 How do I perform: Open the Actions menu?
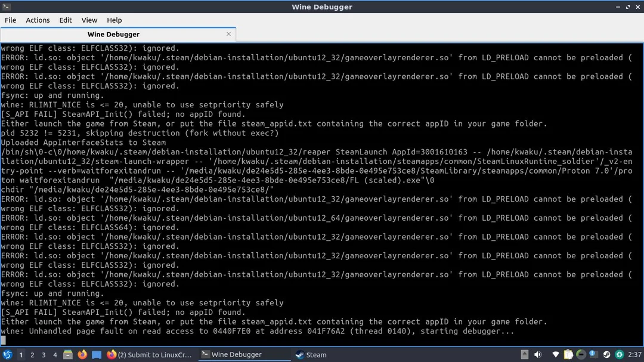[38, 20]
